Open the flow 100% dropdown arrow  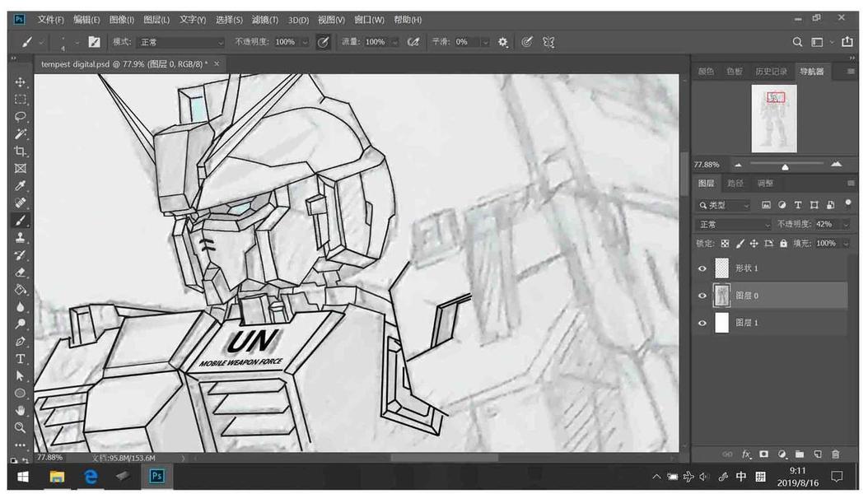[395, 43]
